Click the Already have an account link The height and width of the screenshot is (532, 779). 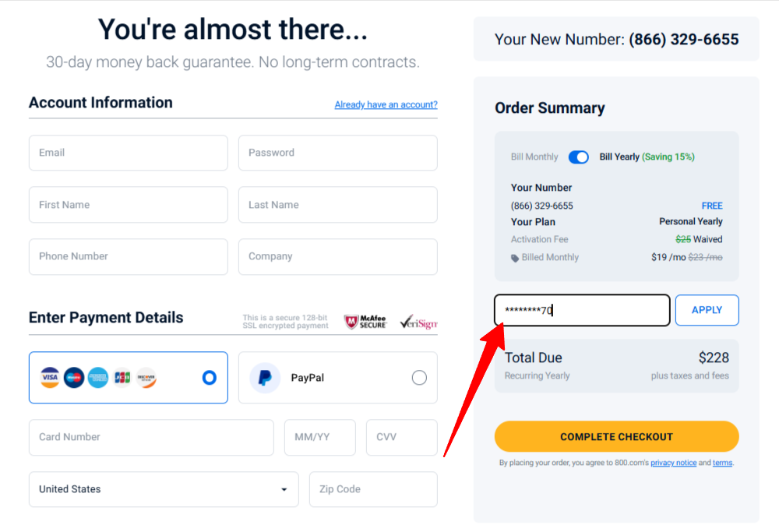(386, 104)
